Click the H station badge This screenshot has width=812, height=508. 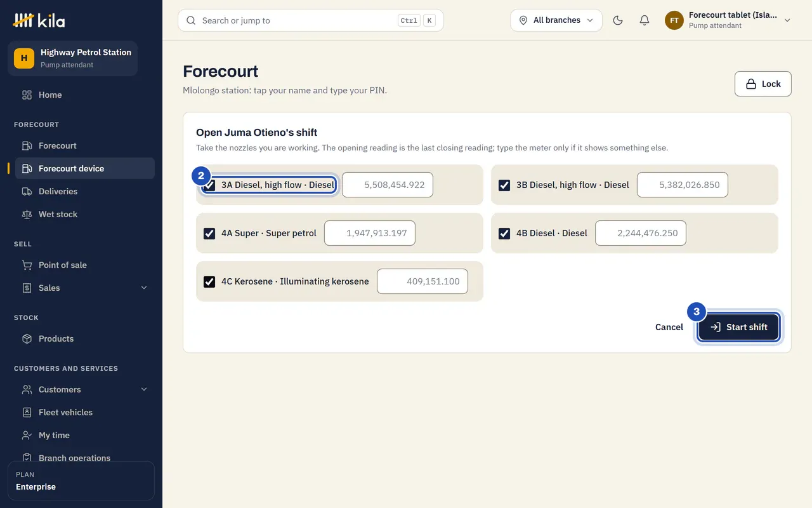coord(24,58)
